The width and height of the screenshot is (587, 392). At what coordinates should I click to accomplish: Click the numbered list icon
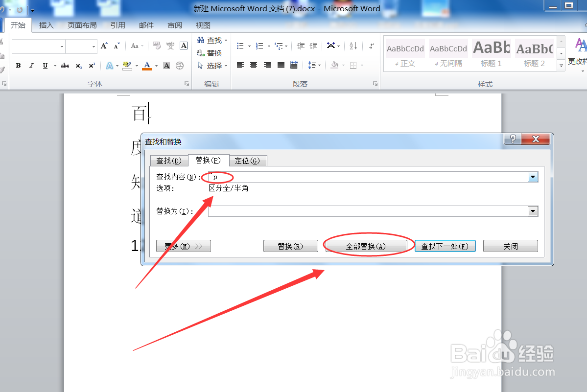coord(259,46)
